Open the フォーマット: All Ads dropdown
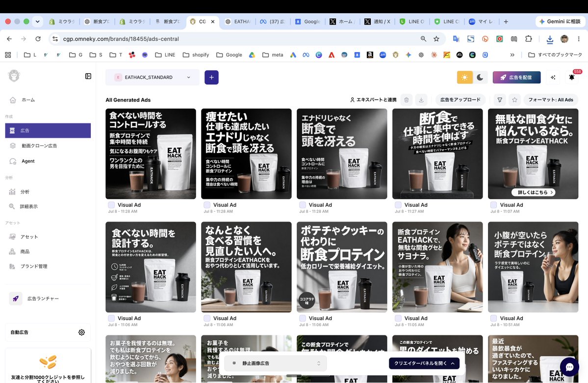This screenshot has width=588, height=383. (551, 100)
